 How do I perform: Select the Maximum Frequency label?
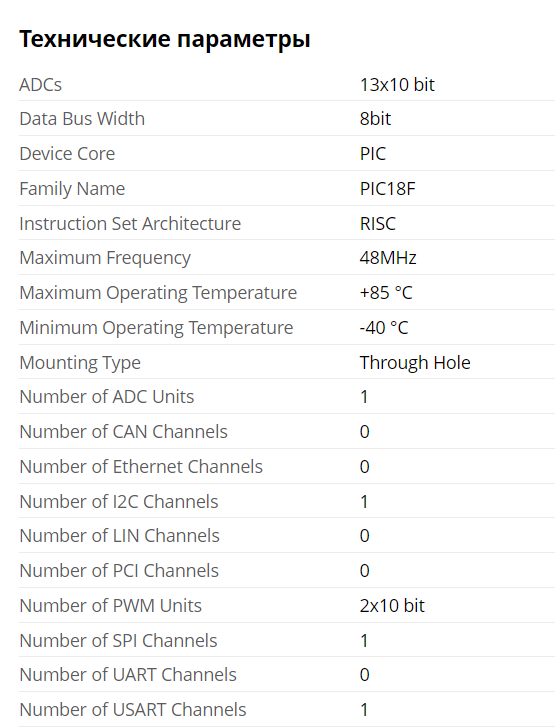click(x=105, y=258)
